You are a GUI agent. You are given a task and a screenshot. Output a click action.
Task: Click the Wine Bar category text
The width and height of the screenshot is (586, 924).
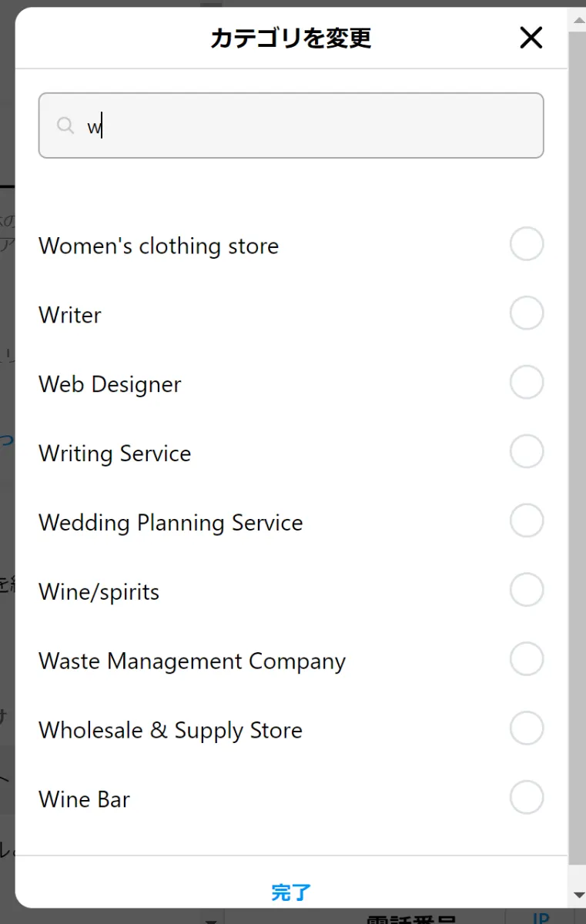[x=84, y=799]
